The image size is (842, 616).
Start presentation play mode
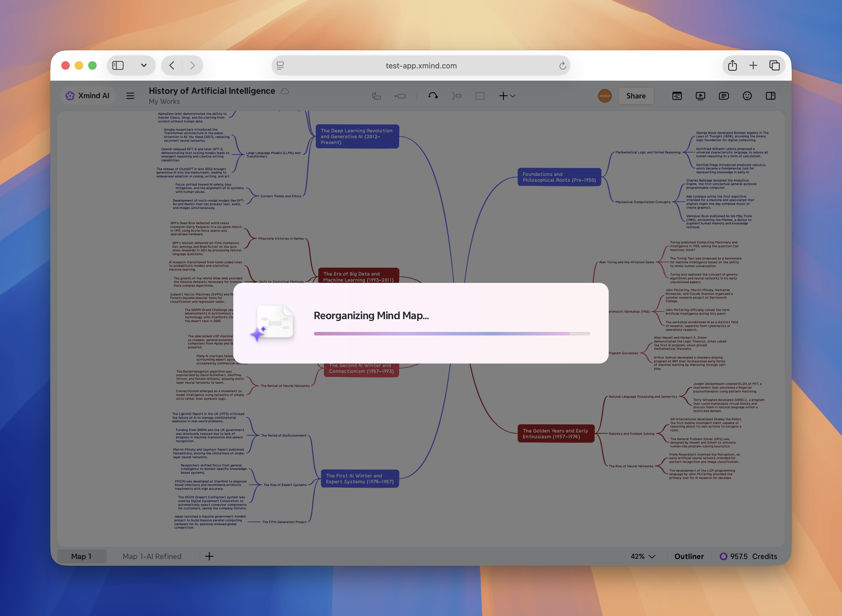pos(700,96)
